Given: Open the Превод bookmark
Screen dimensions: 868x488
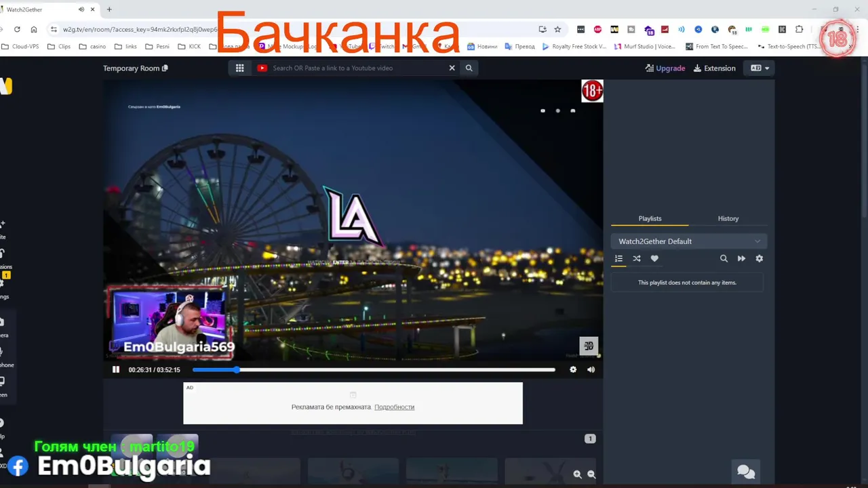Looking at the screenshot, I should click(x=519, y=47).
